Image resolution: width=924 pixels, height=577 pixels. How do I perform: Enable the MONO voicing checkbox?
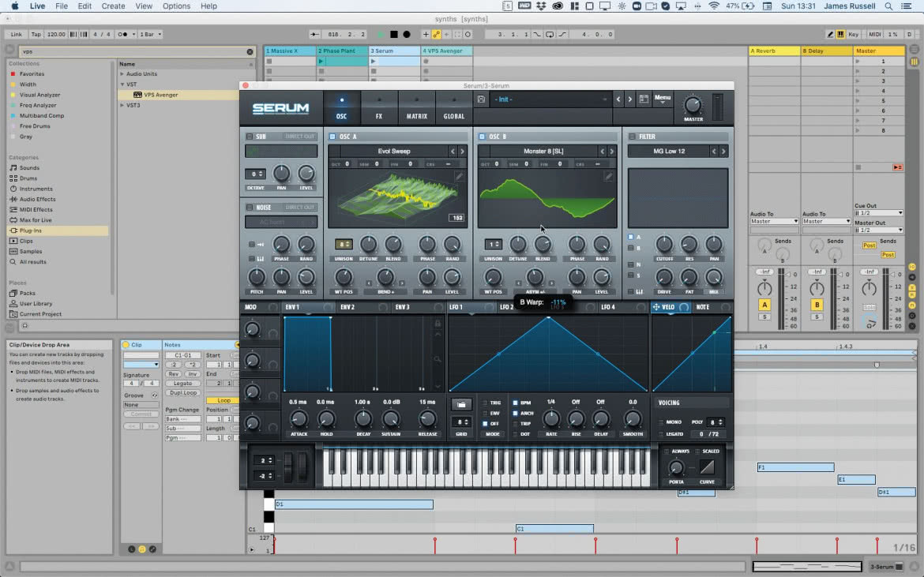(x=661, y=422)
